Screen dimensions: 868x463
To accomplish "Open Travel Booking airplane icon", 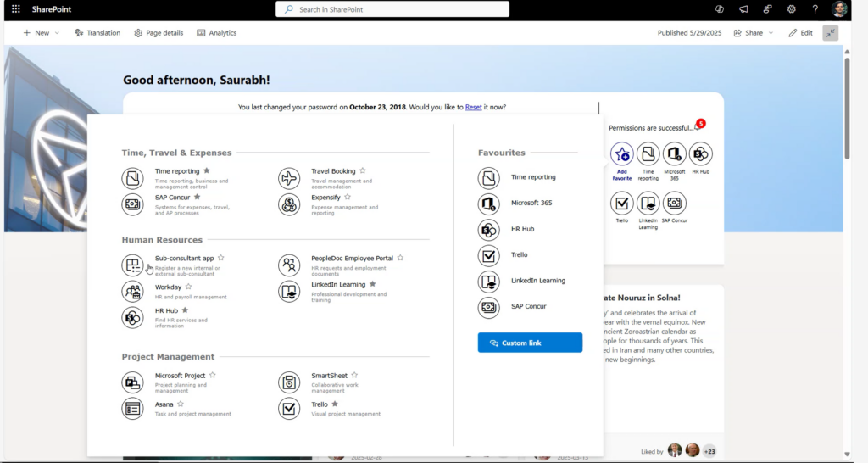I will (x=289, y=178).
